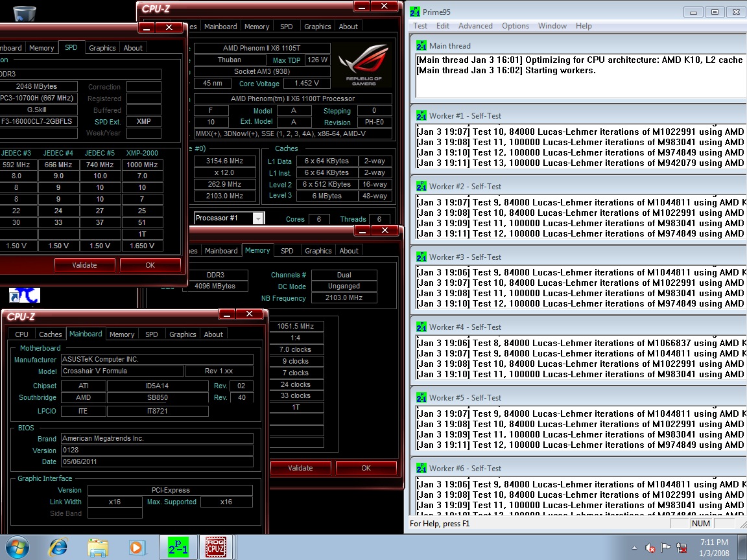Image resolution: width=747 pixels, height=560 pixels.
Task: Click the Starting workers log line
Action: tap(506, 71)
